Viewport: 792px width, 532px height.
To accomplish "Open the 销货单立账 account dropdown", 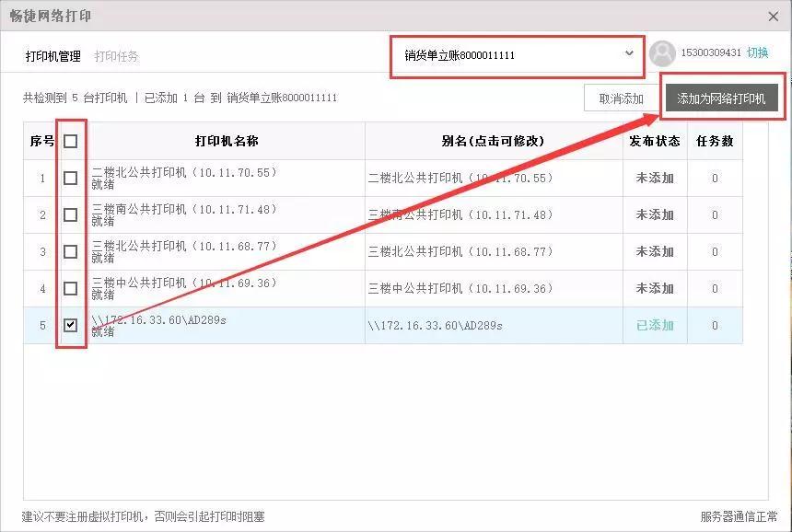I will click(514, 55).
